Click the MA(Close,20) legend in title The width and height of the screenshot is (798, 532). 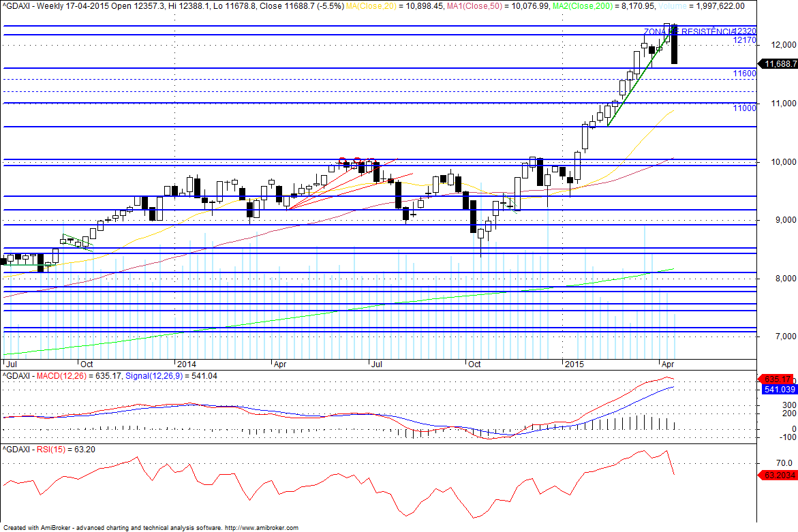(x=371, y=6)
